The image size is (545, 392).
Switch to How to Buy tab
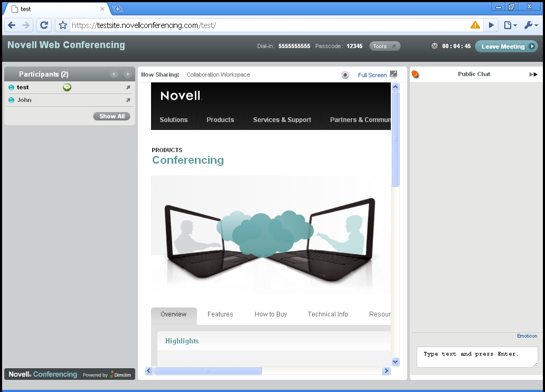(271, 314)
